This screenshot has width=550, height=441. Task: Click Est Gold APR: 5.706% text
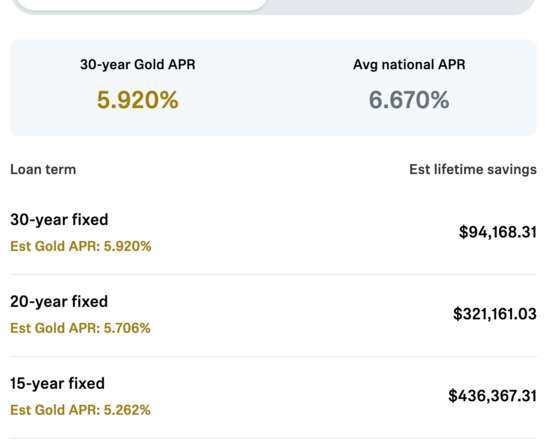pos(80,328)
